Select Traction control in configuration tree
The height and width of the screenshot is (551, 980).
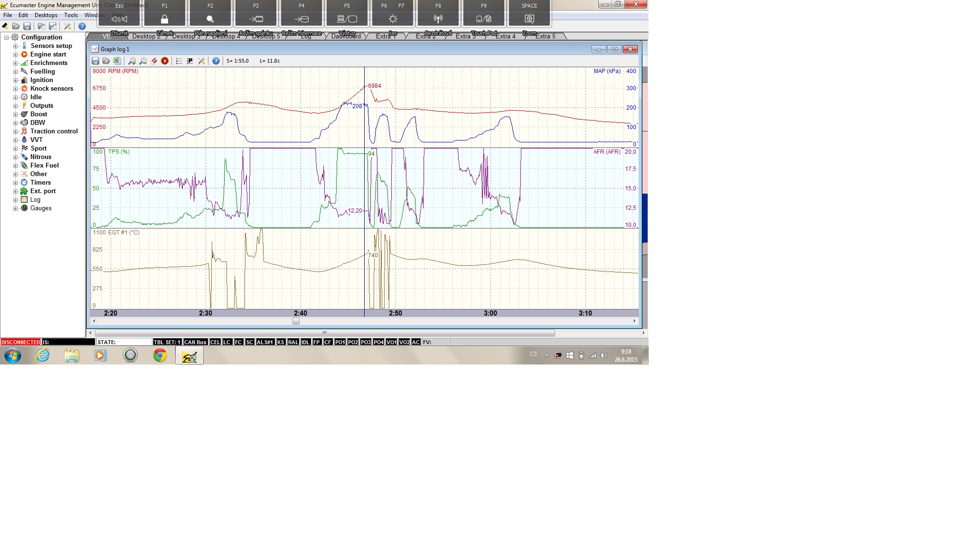coord(54,131)
